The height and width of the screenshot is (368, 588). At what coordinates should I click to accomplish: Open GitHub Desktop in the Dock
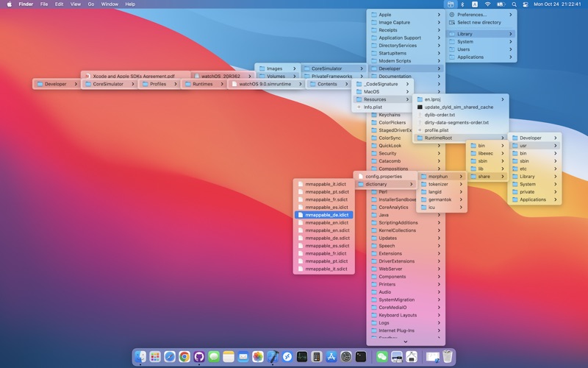198,356
